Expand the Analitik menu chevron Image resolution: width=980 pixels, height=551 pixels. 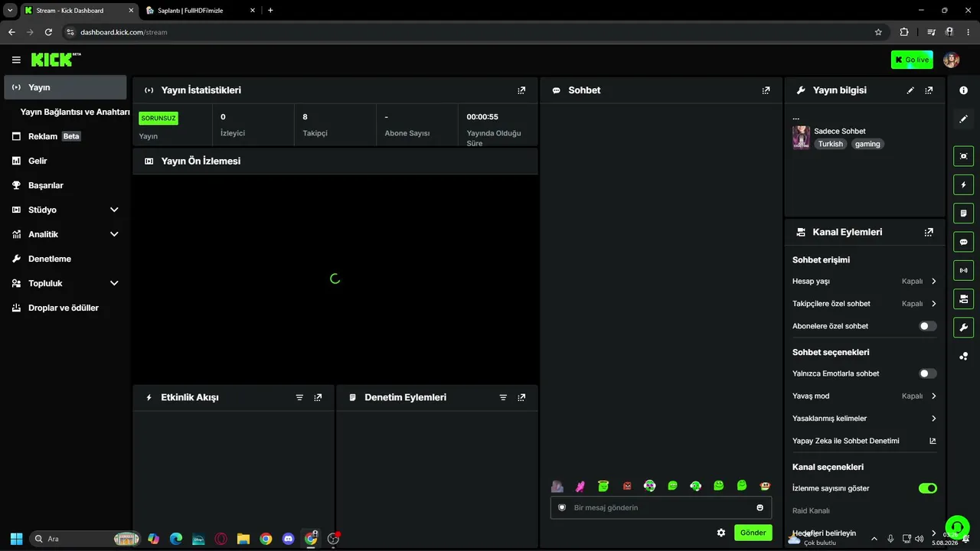point(114,234)
